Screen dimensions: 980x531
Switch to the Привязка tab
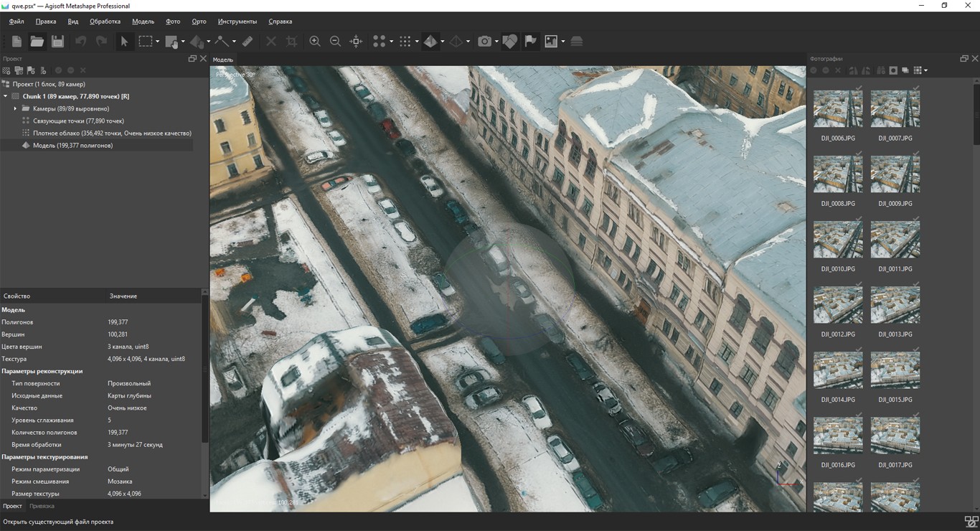[42, 506]
